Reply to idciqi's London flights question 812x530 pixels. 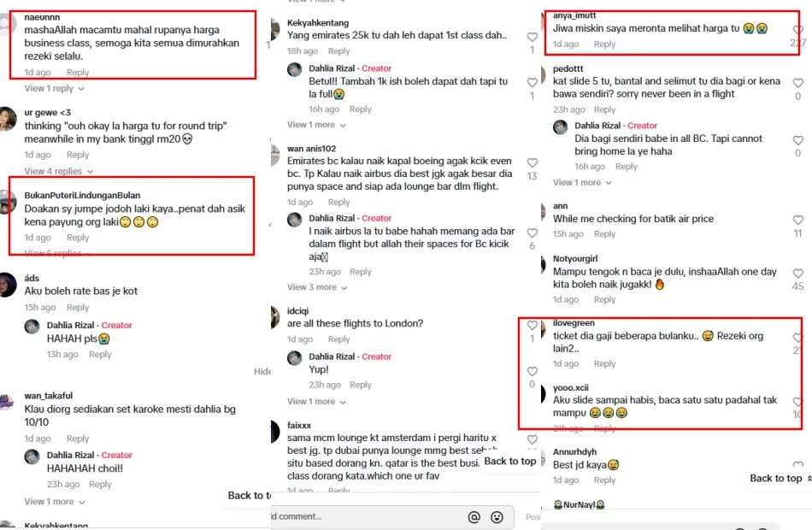[x=338, y=339]
